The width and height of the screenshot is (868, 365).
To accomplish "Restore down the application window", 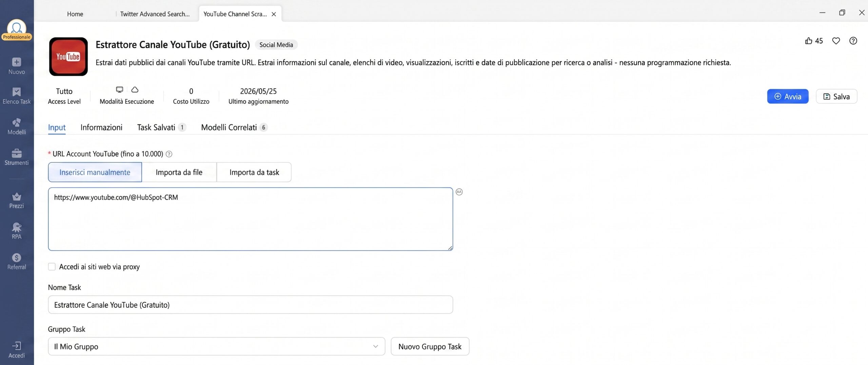I will 842,13.
